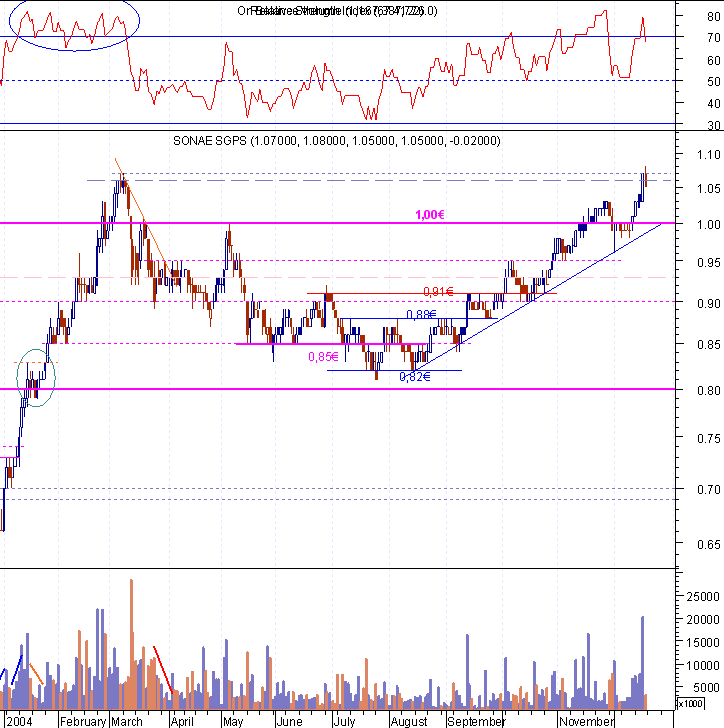724x728 pixels.
Task: Click the RSI axis value 70
Action: pyautogui.click(x=714, y=38)
